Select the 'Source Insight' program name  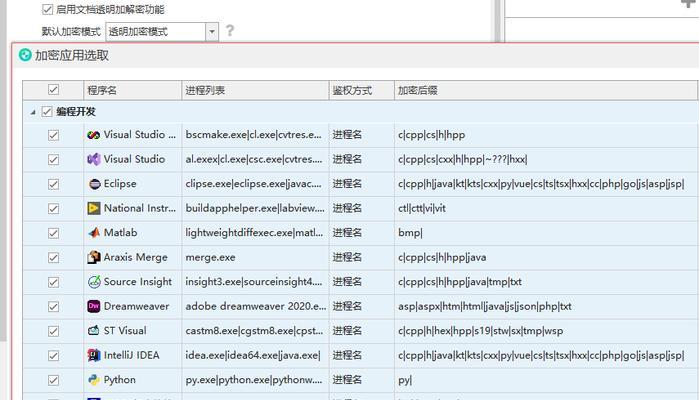[x=138, y=282]
